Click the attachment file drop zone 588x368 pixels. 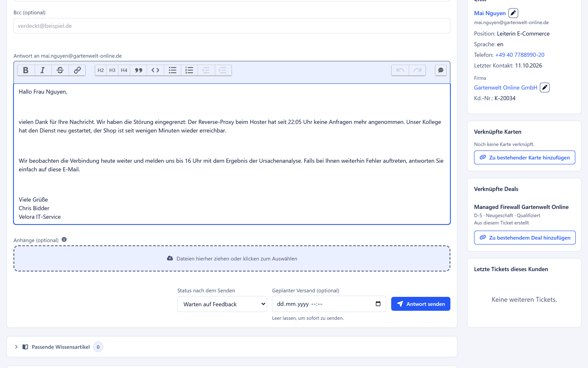(232, 258)
